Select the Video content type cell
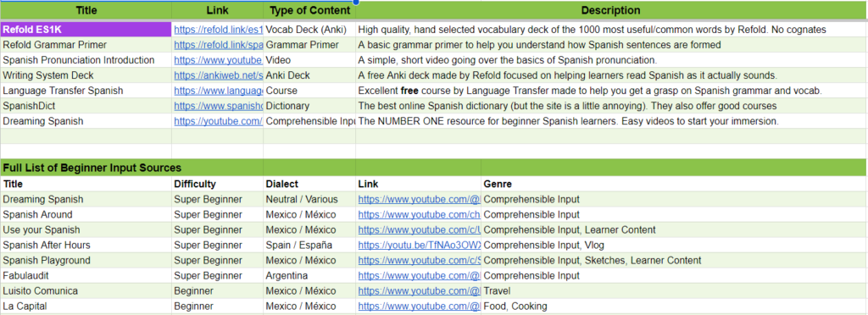 (x=309, y=59)
